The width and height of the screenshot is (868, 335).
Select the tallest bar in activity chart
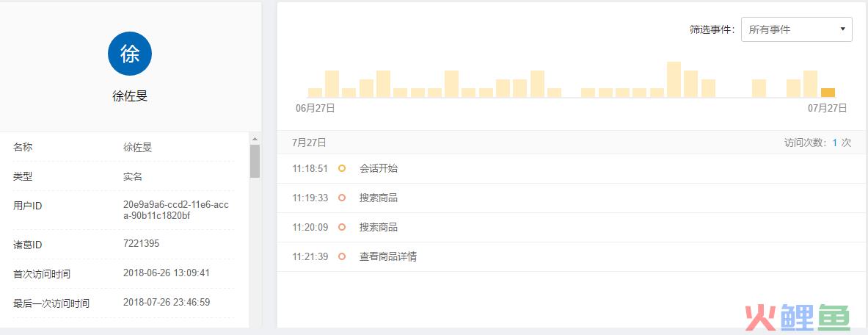(x=674, y=79)
